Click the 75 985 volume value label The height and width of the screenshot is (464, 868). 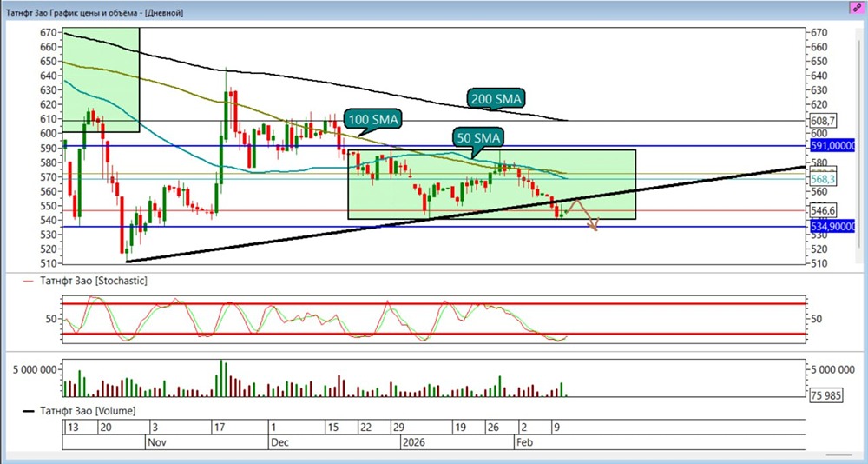(x=825, y=395)
